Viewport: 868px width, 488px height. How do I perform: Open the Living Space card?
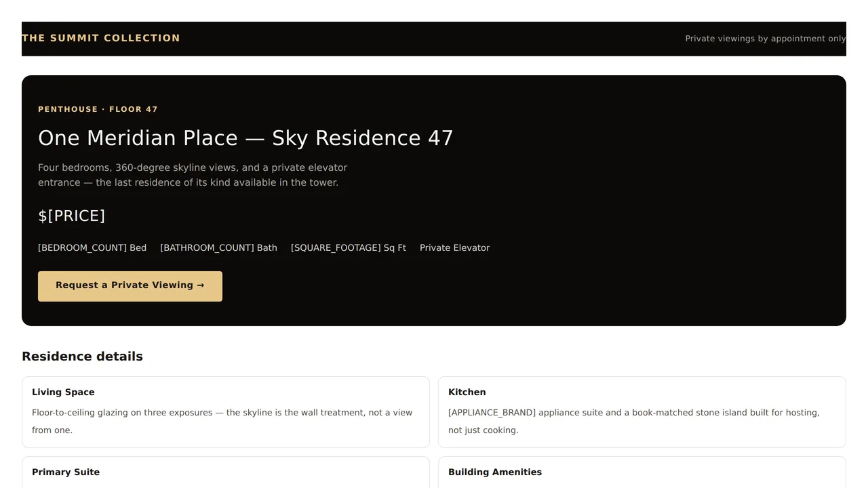click(x=226, y=412)
